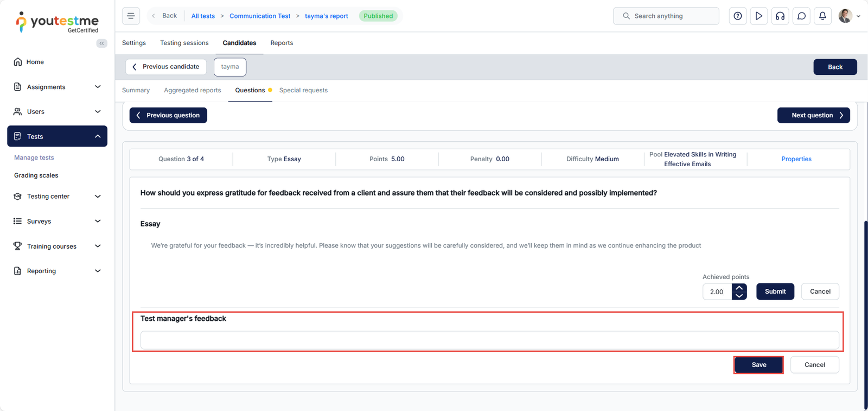Viewport: 868px width, 411px height.
Task: Click Save button for feedback
Action: click(758, 365)
